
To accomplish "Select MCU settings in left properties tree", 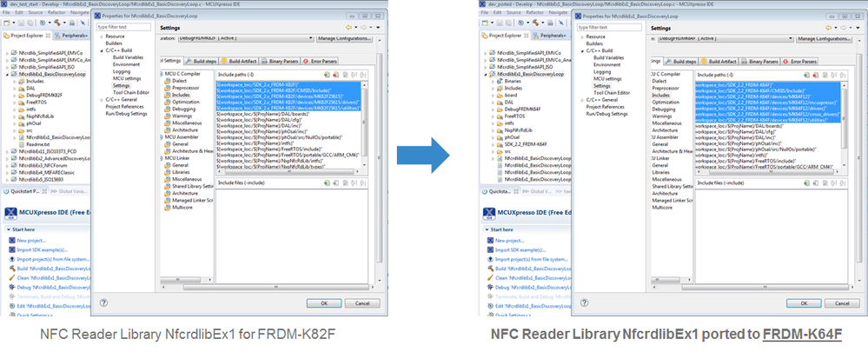I will [x=126, y=78].
